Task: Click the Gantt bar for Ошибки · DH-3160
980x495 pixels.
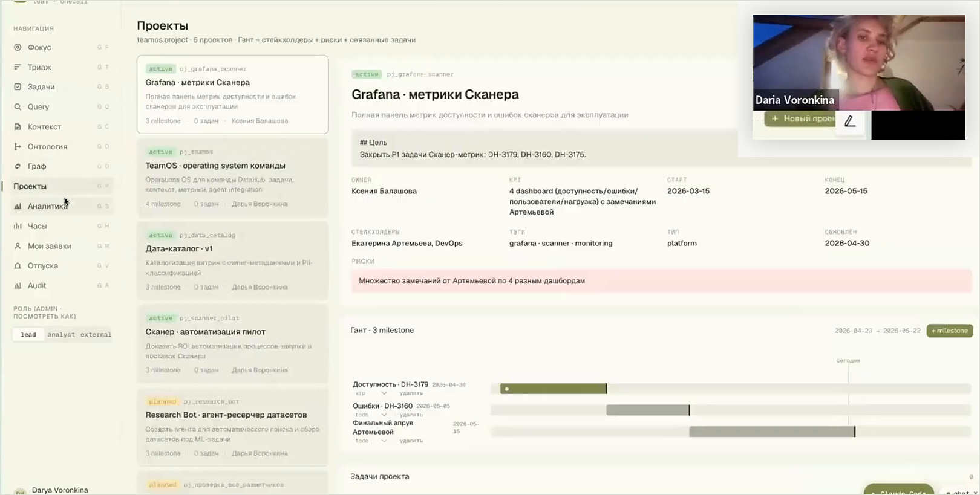Action: (648, 410)
